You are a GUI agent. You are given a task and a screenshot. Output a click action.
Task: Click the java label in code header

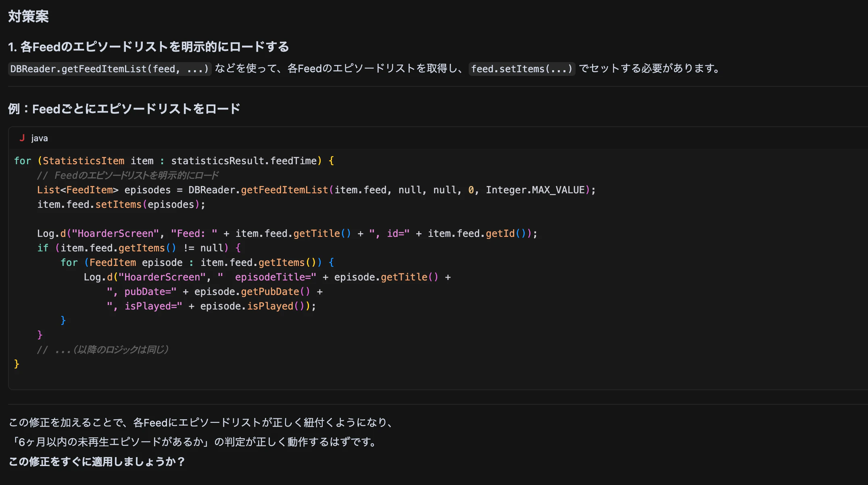40,138
